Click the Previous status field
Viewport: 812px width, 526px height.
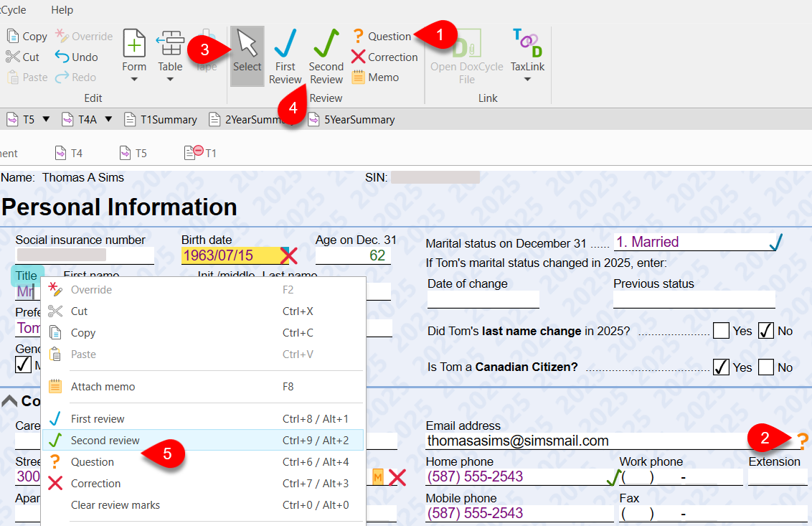(694, 299)
